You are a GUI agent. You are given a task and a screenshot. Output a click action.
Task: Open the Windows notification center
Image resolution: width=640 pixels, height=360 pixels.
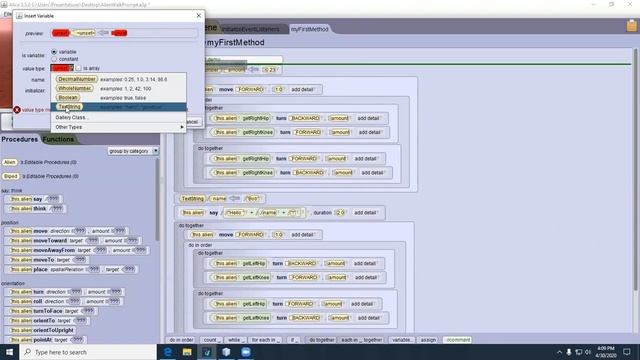(x=627, y=352)
